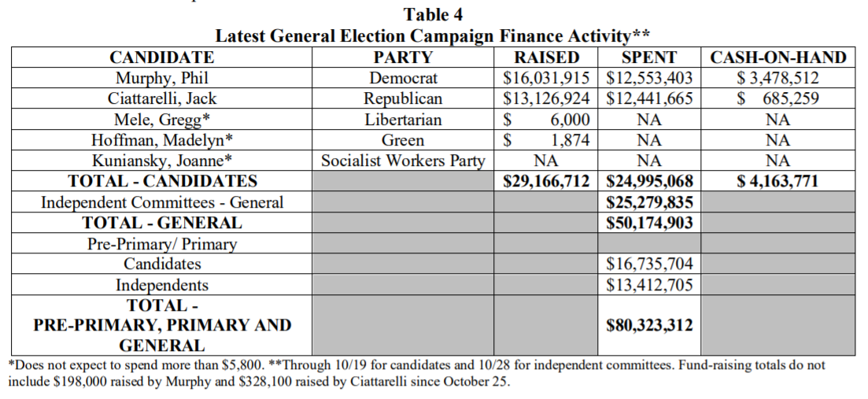Image resolution: width=868 pixels, height=399 pixels.
Task: Select the Socialist Workers Party cell
Action: click(402, 161)
